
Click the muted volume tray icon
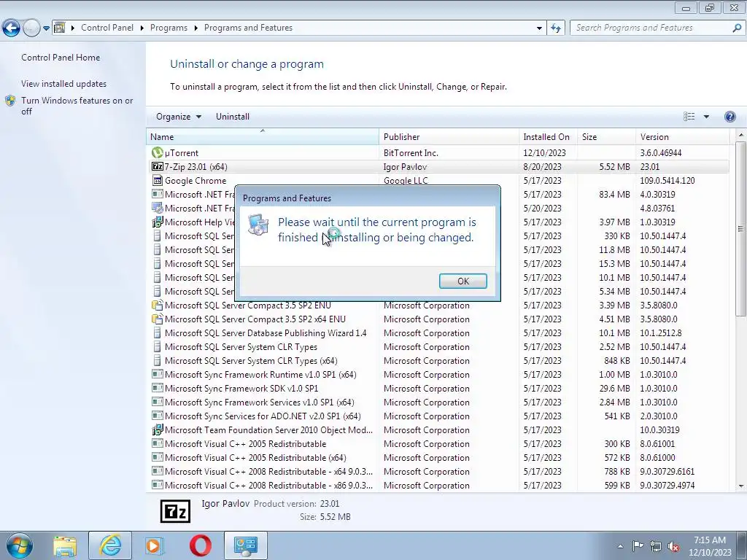pos(673,546)
